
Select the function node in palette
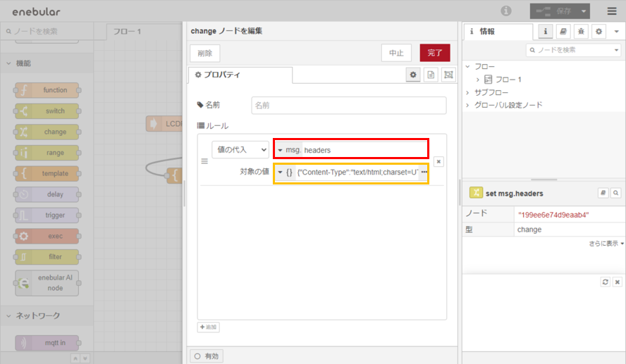point(47,90)
